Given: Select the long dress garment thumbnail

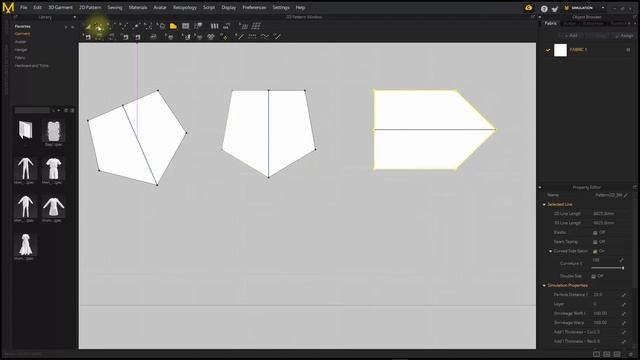Looking at the screenshot, I should (x=25, y=244).
